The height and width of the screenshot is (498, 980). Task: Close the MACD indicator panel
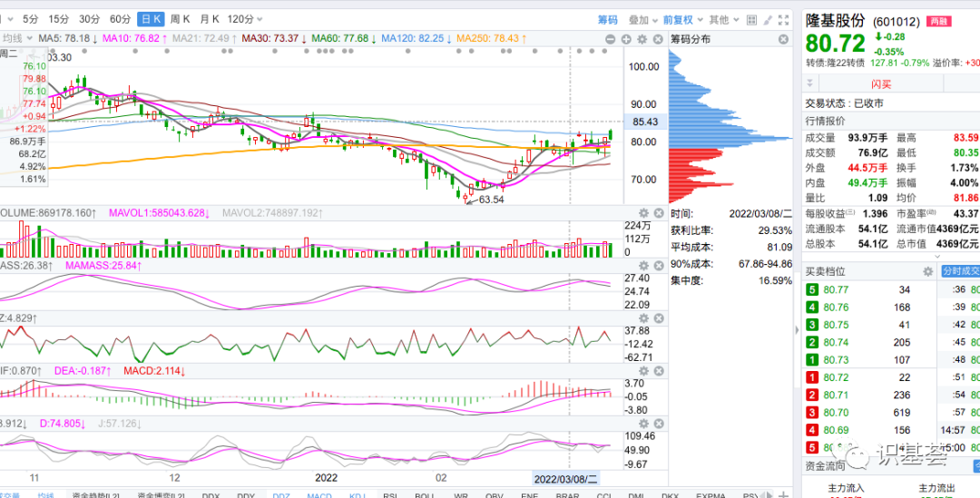[x=658, y=370]
